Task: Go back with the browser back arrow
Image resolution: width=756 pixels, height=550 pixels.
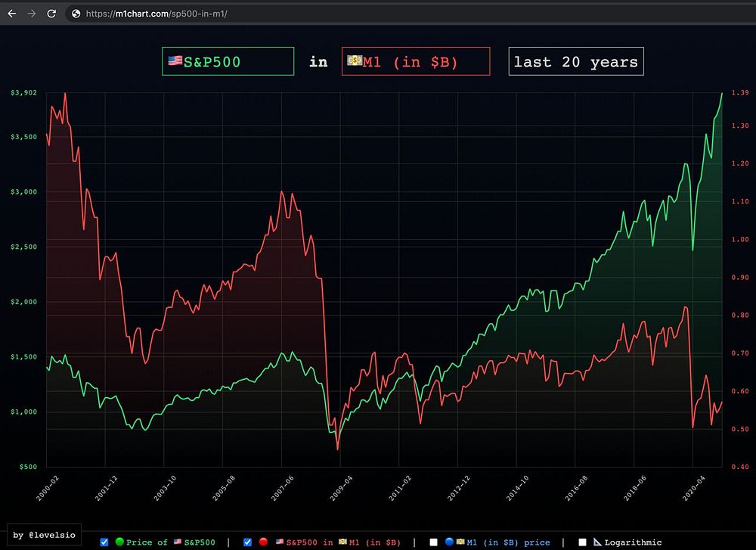Action: pyautogui.click(x=11, y=14)
